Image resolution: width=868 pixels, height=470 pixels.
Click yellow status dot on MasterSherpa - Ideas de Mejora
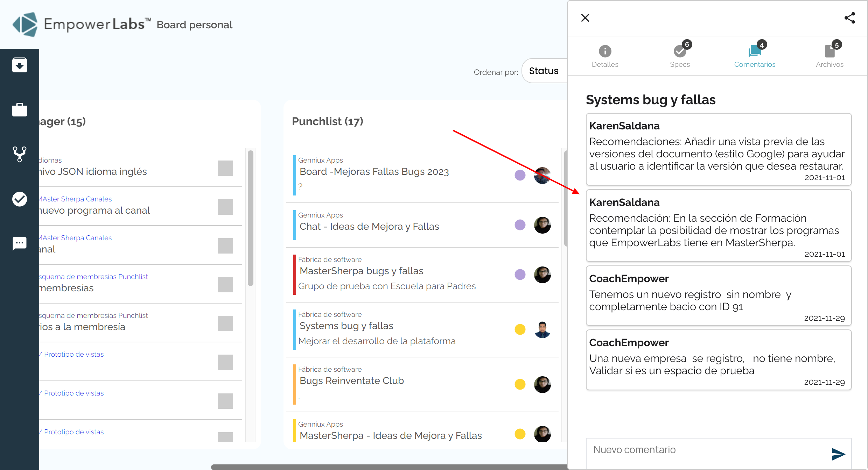click(520, 434)
